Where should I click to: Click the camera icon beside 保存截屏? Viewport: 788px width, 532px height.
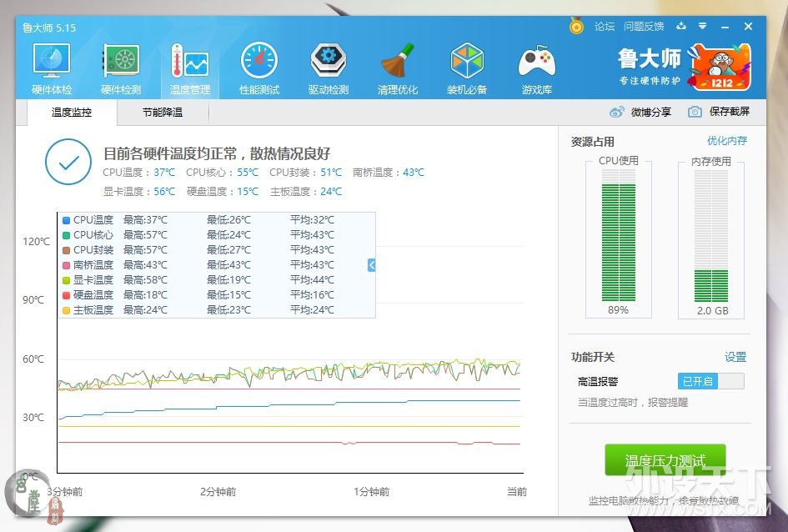point(695,112)
